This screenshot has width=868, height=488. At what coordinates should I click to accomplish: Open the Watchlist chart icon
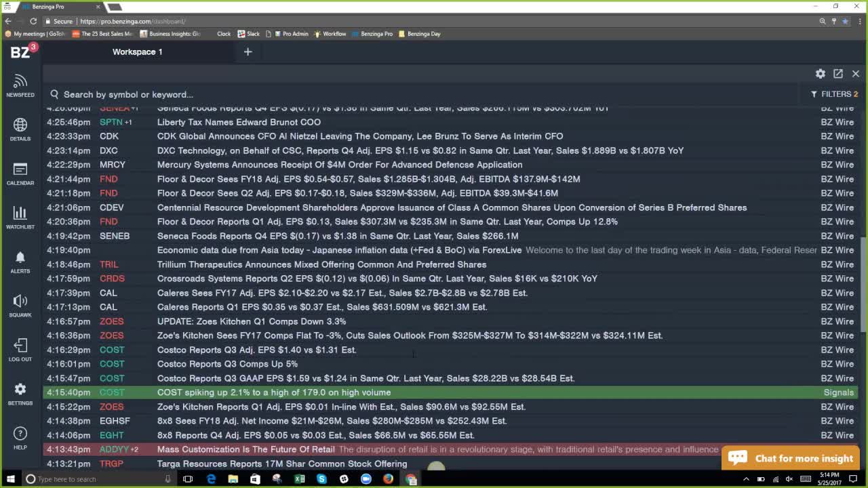coord(20,218)
